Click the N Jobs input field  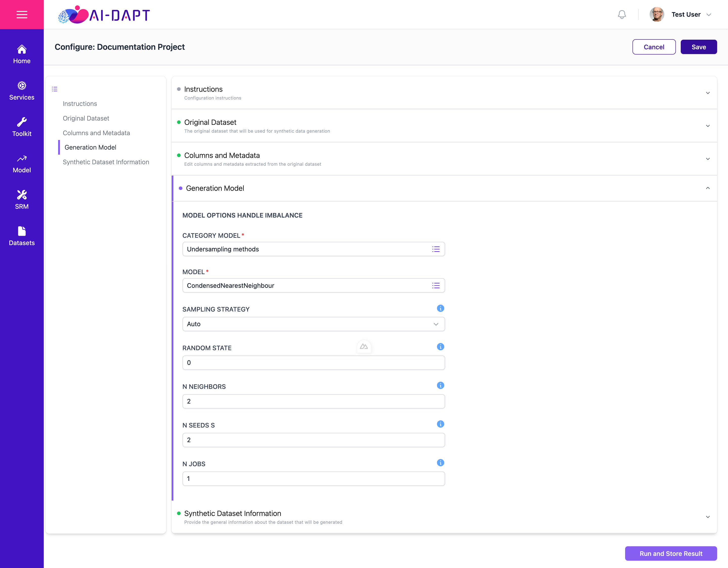coord(314,479)
